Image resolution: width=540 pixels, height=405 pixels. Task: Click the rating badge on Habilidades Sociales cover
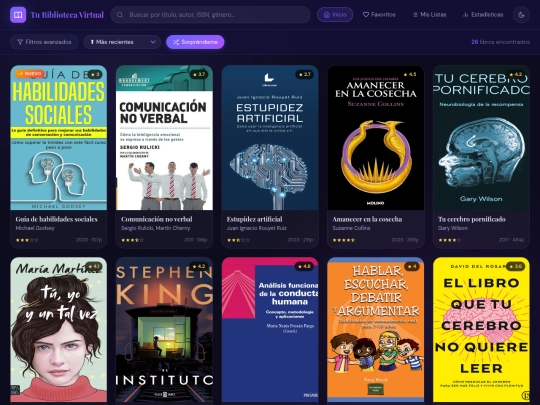(95, 74)
